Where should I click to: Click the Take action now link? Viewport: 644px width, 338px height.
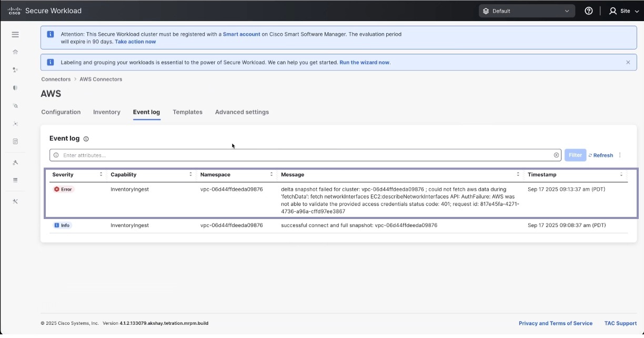point(135,42)
